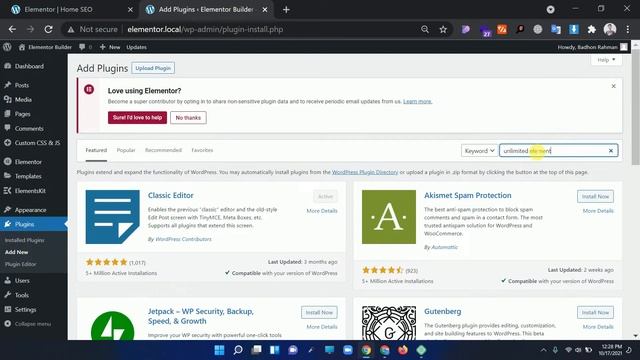
Task: Open Settings in the sidebar
Action: [25, 309]
